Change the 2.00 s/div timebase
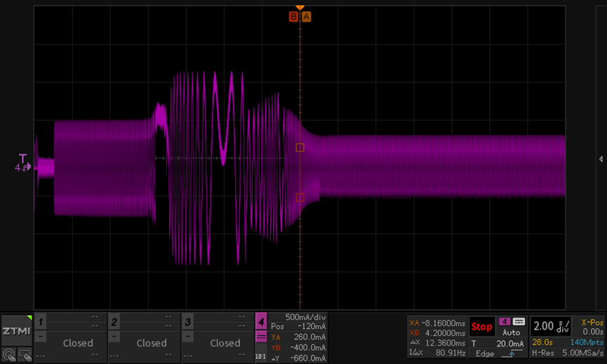The image size is (607, 364). pyautogui.click(x=552, y=326)
